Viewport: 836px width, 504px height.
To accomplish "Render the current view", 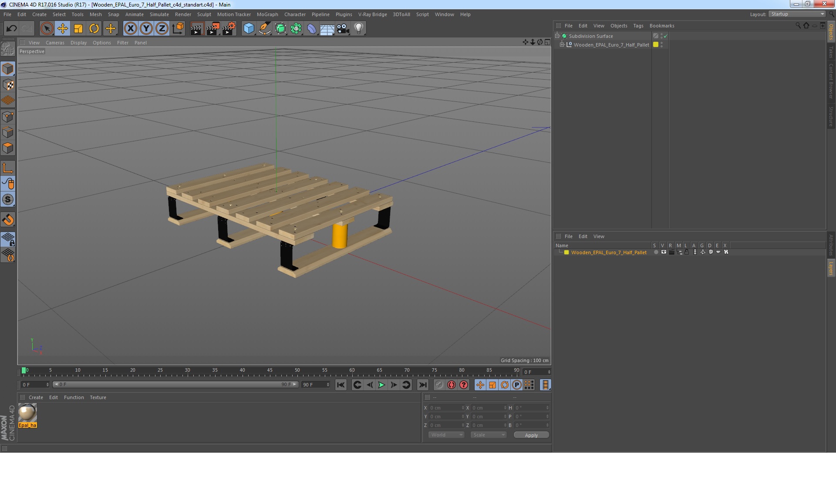I will click(x=197, y=29).
